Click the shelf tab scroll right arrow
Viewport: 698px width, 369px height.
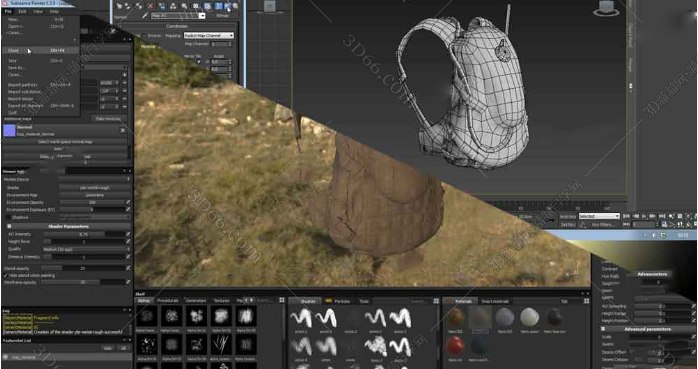252,300
